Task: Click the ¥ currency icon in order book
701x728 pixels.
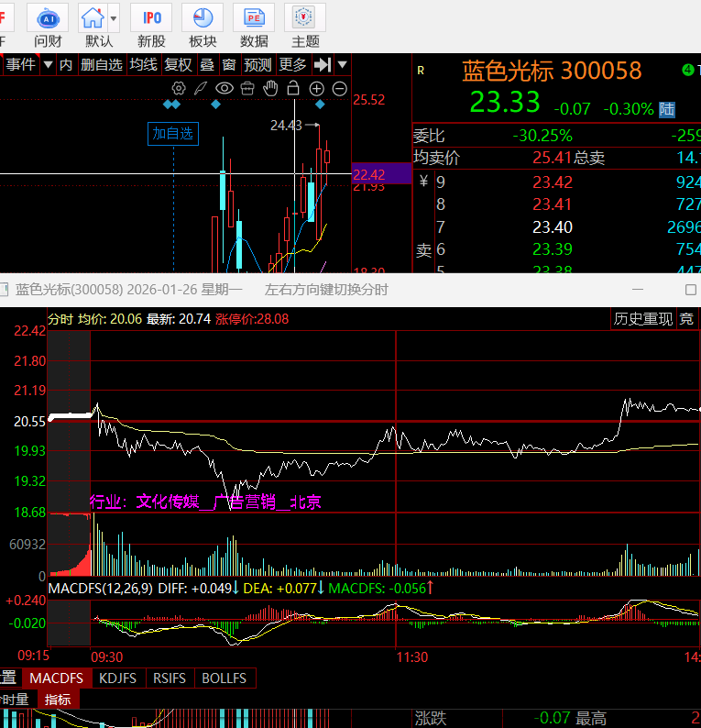Action: coord(423,180)
